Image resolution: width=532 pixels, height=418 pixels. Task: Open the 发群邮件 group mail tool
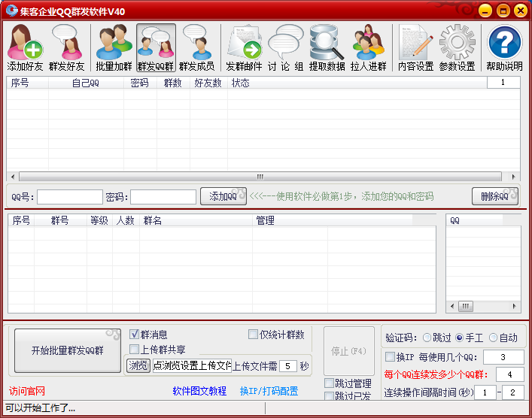(x=244, y=47)
